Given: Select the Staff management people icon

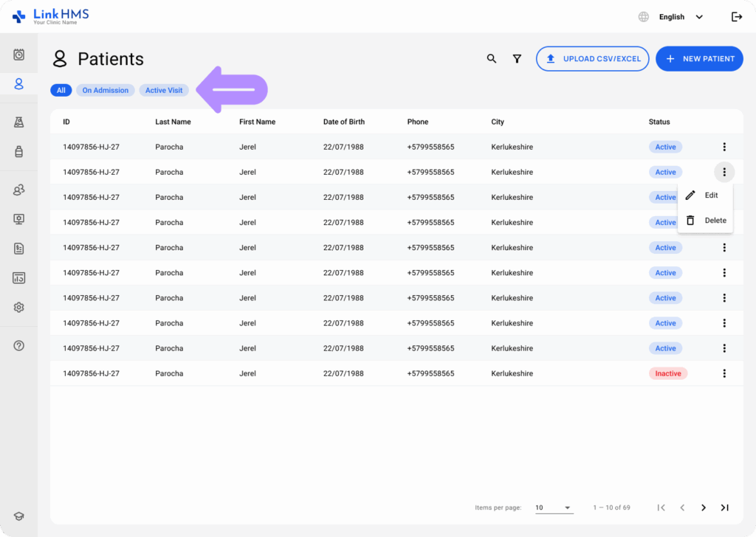Looking at the screenshot, I should coord(19,190).
